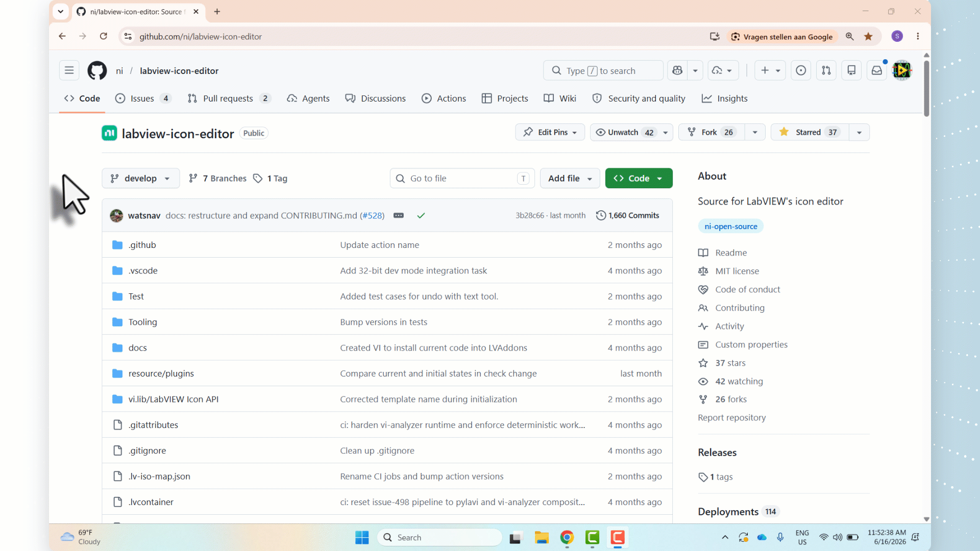
Task: Open notifications inbox icon
Action: (876, 70)
